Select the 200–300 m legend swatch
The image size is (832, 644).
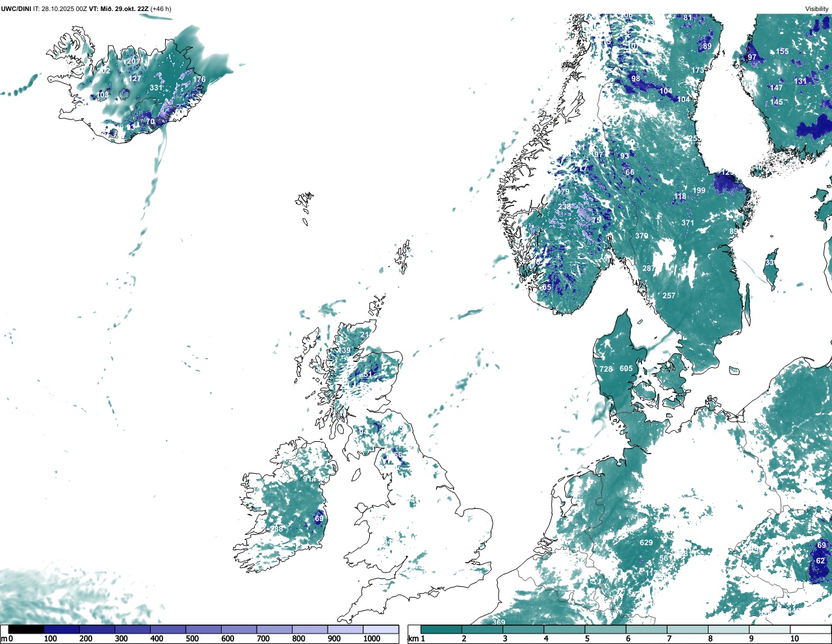coord(97,629)
